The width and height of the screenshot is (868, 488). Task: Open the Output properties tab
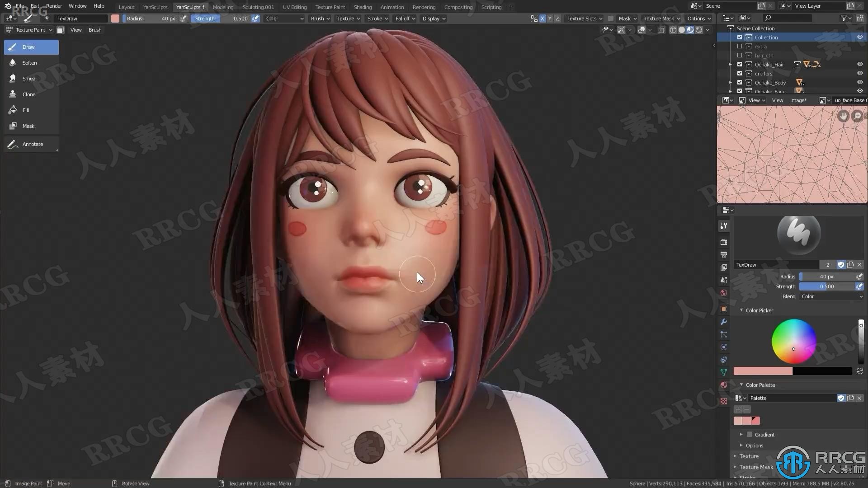(724, 255)
